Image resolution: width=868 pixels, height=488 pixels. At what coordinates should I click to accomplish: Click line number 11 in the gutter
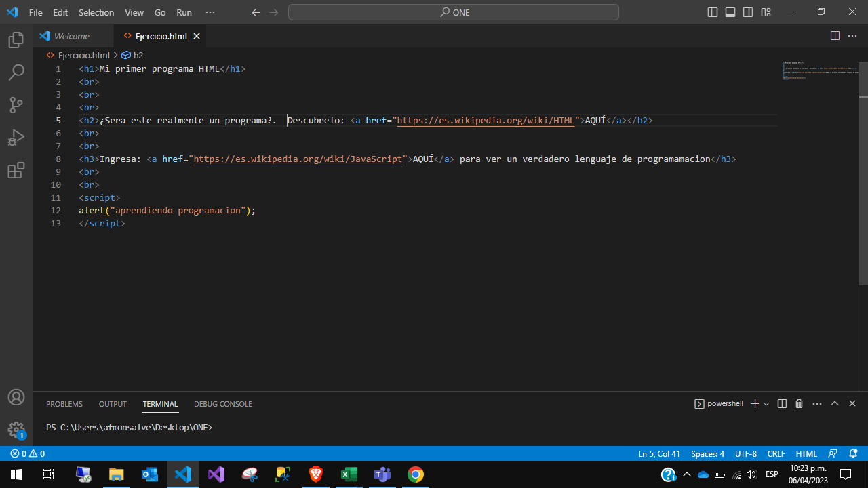[56, 197]
